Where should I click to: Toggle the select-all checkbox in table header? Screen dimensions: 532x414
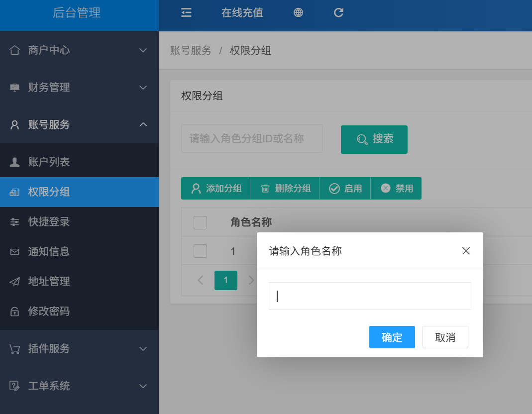click(x=200, y=222)
